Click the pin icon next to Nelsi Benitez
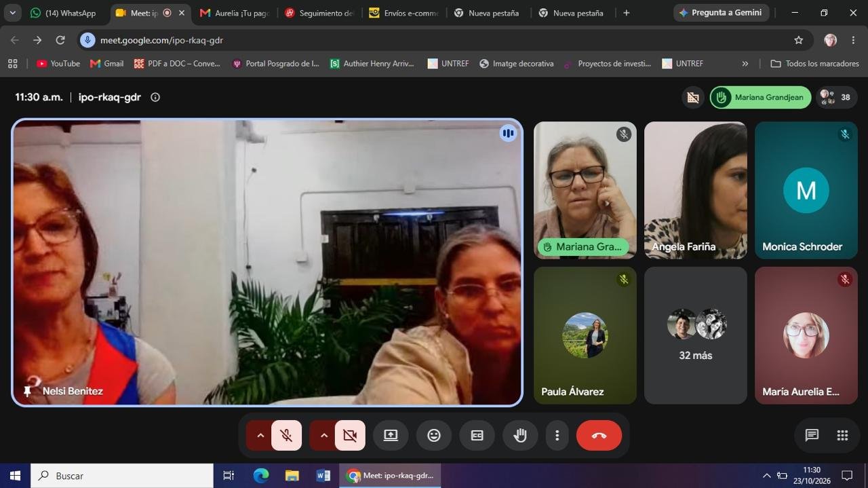The height and width of the screenshot is (488, 868). 28,391
